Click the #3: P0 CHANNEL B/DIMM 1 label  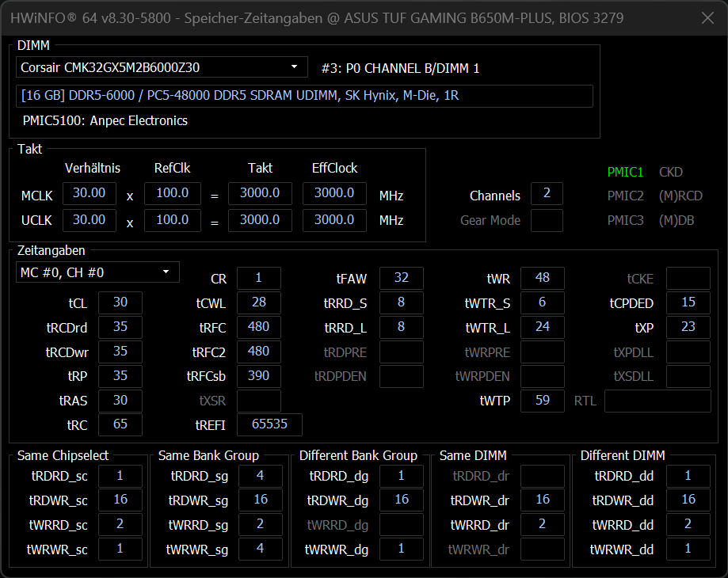[400, 69]
